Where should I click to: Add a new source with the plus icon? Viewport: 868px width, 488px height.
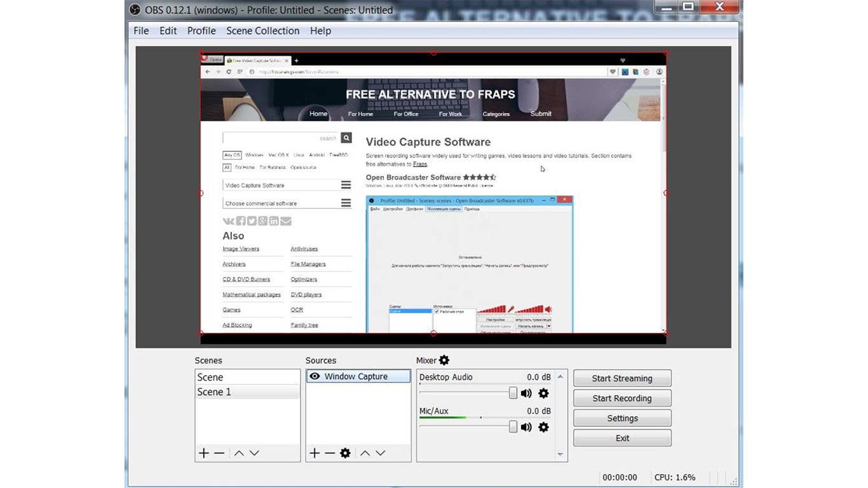[314, 453]
